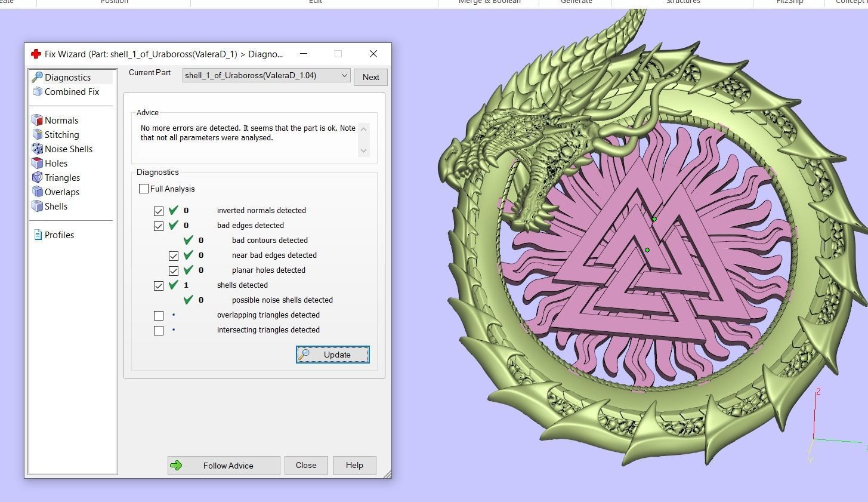The height and width of the screenshot is (502, 868).
Task: Select the Combined Fix cube icon
Action: 38,91
